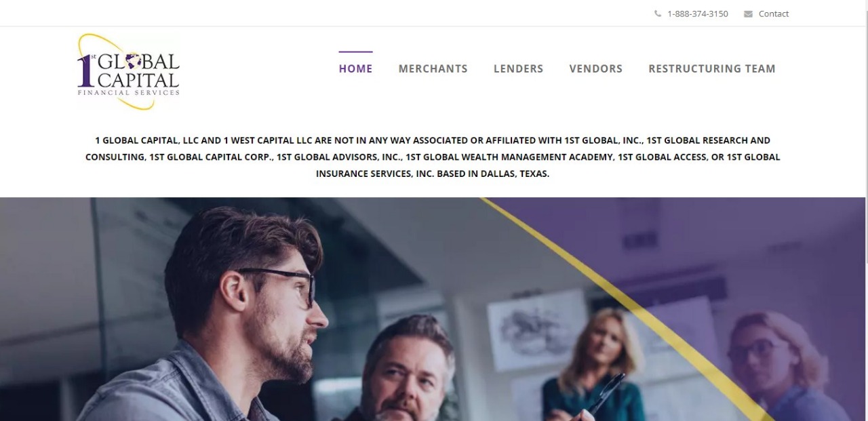The image size is (868, 421).
Task: Open the Contact link
Action: 774,14
